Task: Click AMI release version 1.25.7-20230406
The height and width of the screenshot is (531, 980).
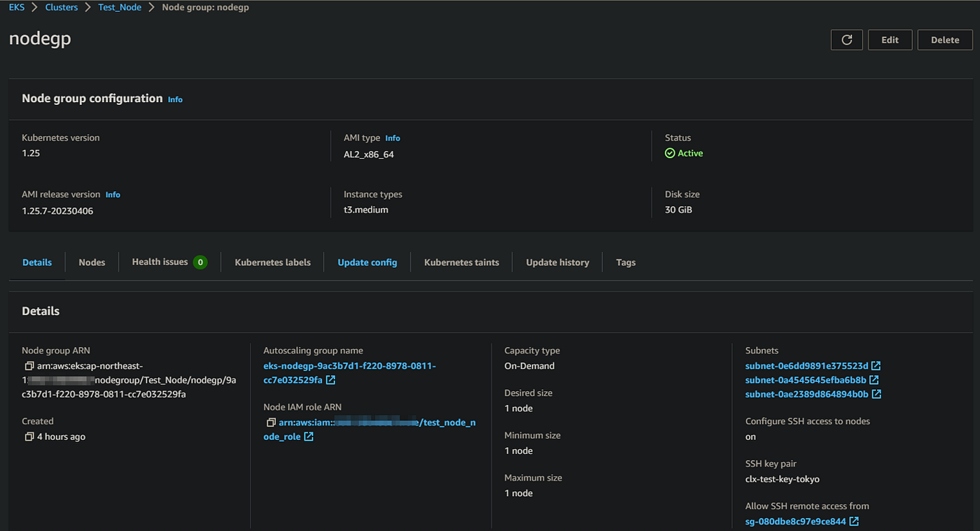Action: pos(57,211)
